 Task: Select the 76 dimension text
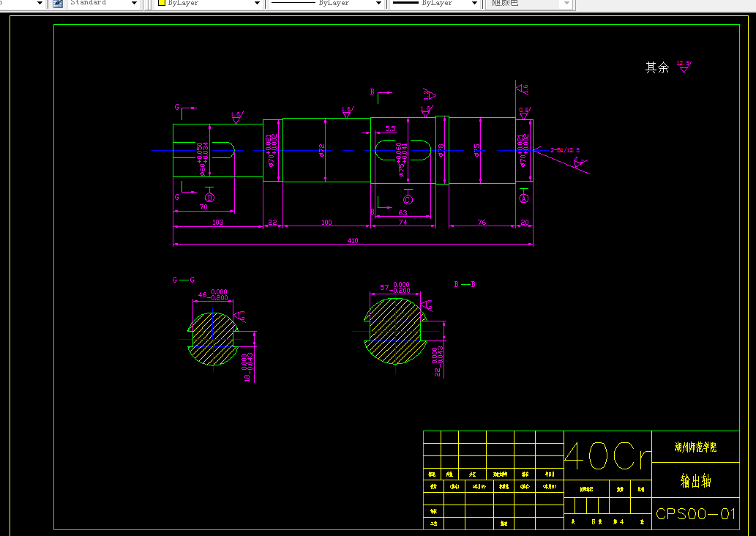(x=482, y=222)
